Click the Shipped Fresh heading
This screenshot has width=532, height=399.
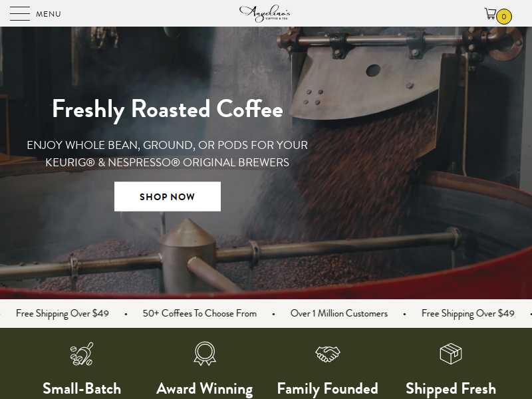click(x=451, y=389)
